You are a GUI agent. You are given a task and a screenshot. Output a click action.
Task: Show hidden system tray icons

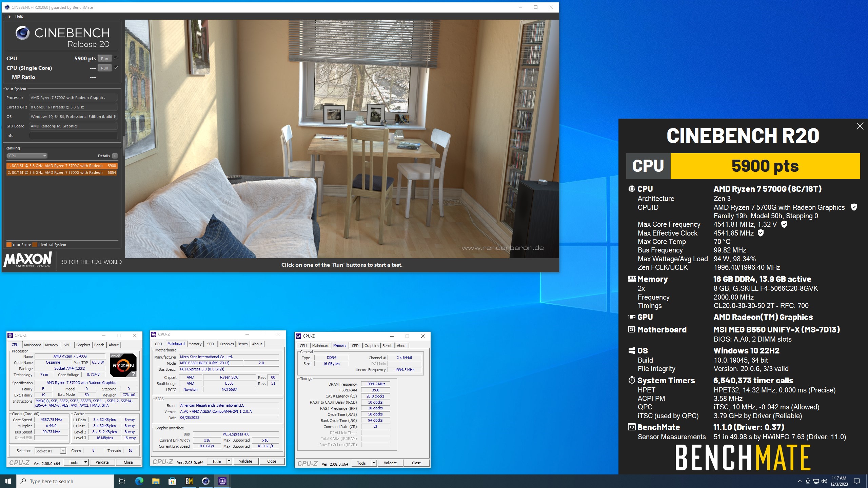800,481
